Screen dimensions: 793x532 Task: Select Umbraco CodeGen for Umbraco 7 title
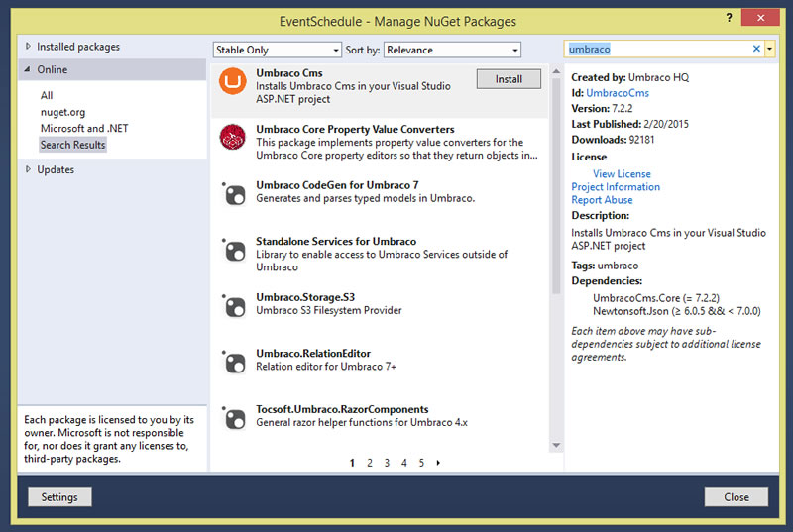click(x=337, y=185)
